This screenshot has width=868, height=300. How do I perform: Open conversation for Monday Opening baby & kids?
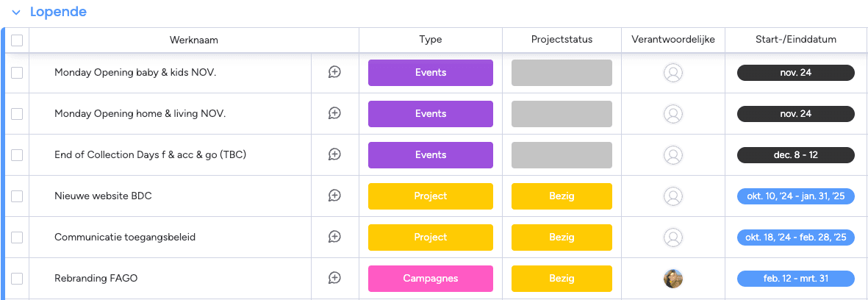[x=334, y=72]
